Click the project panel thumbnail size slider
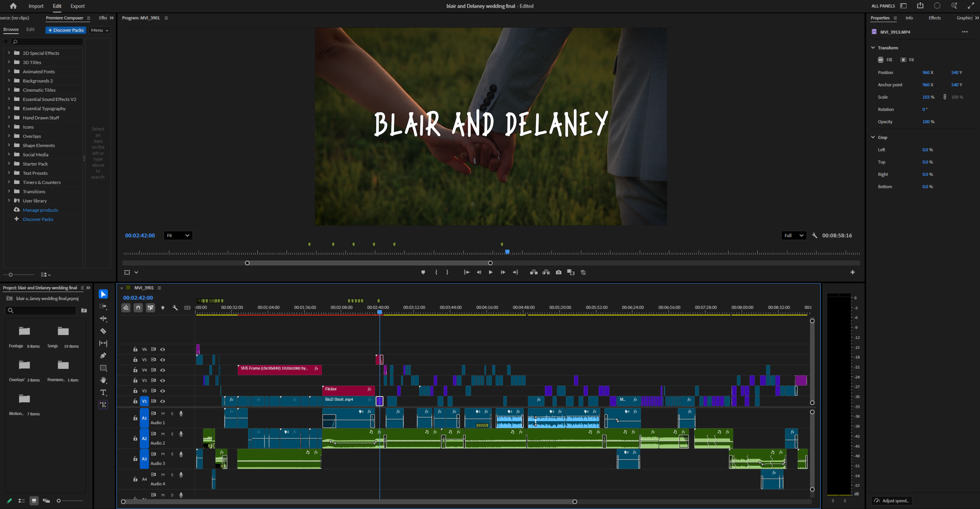The width and height of the screenshot is (980, 509). point(59,501)
